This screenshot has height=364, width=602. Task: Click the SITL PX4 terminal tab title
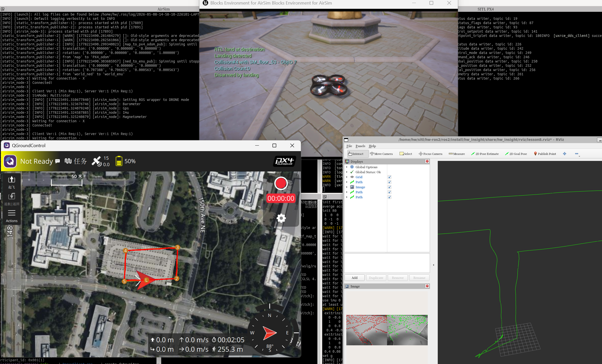(486, 9)
